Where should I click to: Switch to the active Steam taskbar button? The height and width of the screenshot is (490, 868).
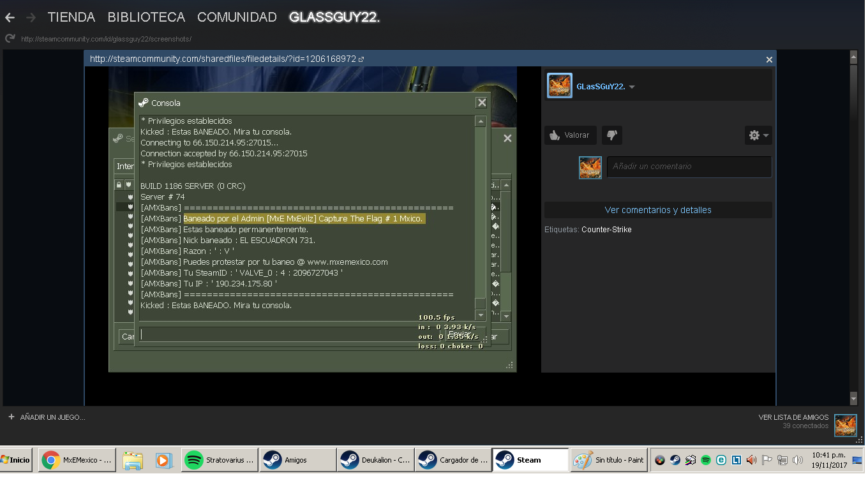click(x=531, y=460)
